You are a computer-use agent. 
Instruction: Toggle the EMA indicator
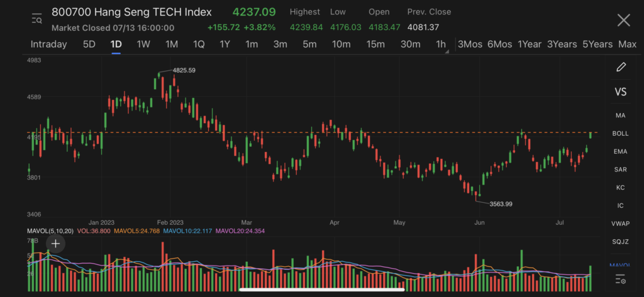tap(620, 152)
